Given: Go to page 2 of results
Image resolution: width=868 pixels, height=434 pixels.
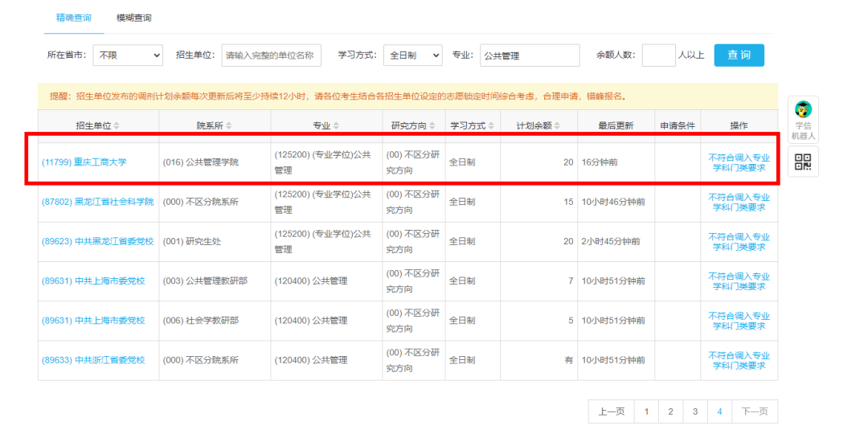Looking at the screenshot, I should pos(670,411).
